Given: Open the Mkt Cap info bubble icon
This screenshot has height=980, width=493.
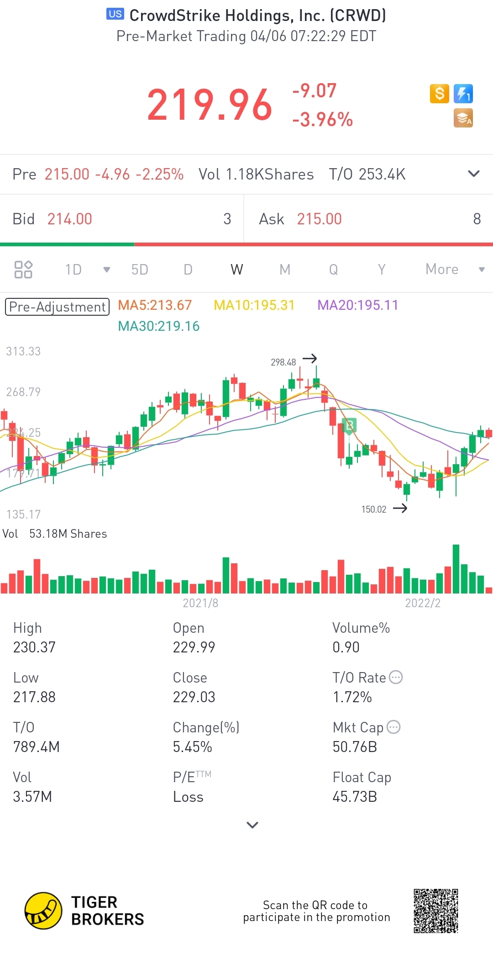Looking at the screenshot, I should click(393, 727).
